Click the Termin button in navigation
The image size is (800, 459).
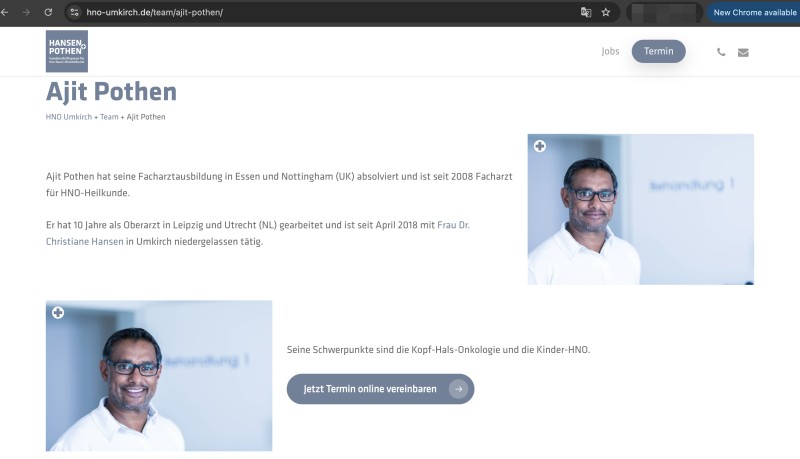[658, 51]
